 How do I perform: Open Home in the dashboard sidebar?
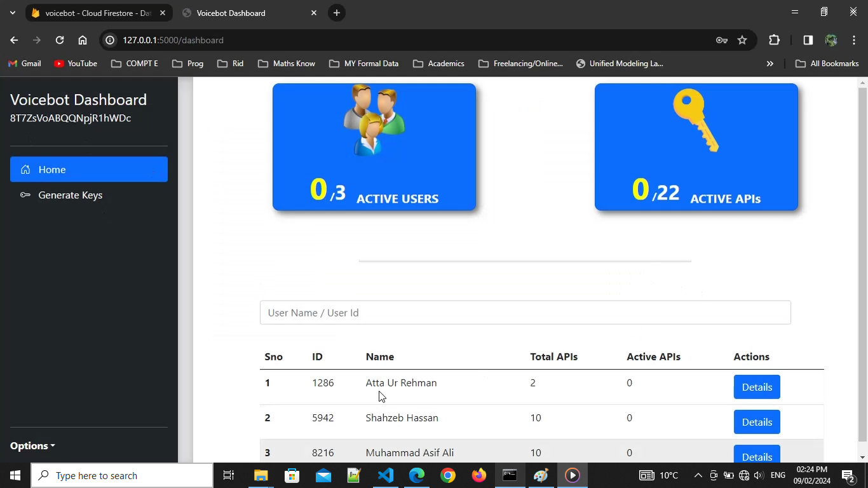click(x=89, y=170)
